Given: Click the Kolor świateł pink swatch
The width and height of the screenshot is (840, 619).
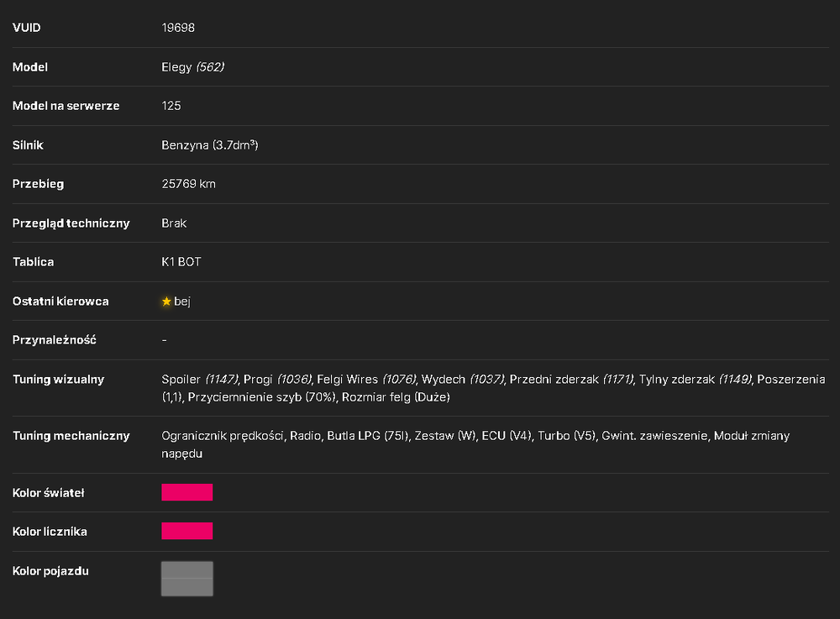Looking at the screenshot, I should (x=187, y=492).
